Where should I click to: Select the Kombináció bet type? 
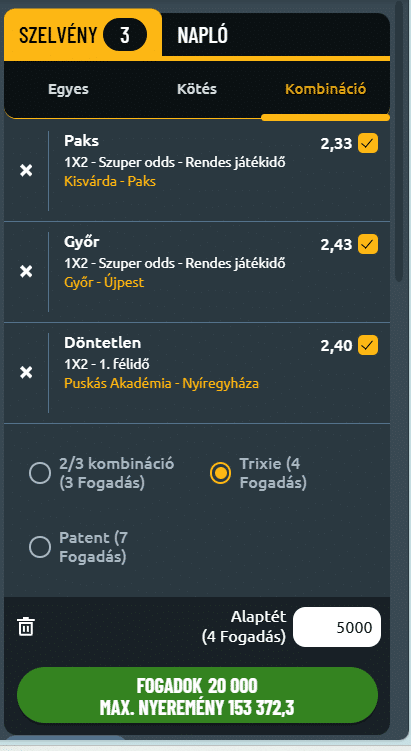coord(326,89)
